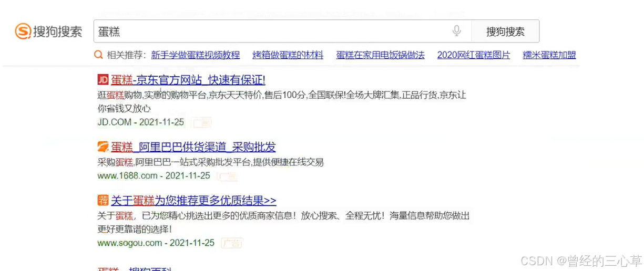
Task: Click 广告 tag beside www.1688.com
Action: click(x=228, y=176)
